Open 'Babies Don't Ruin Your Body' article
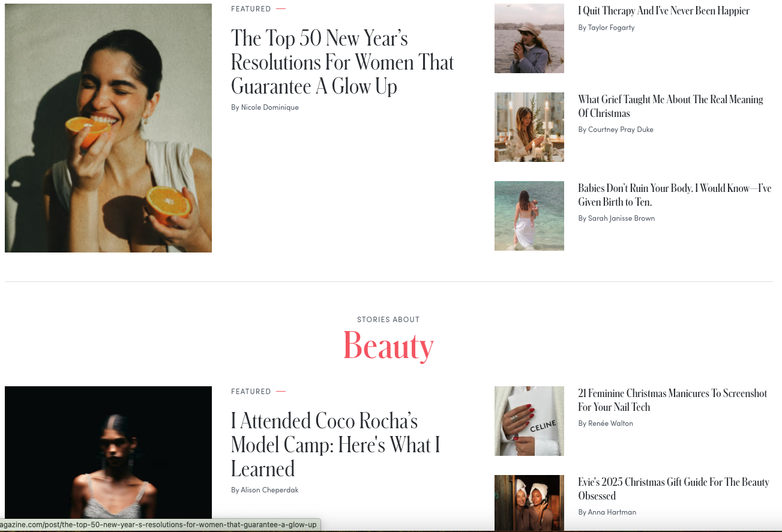 pyautogui.click(x=675, y=195)
